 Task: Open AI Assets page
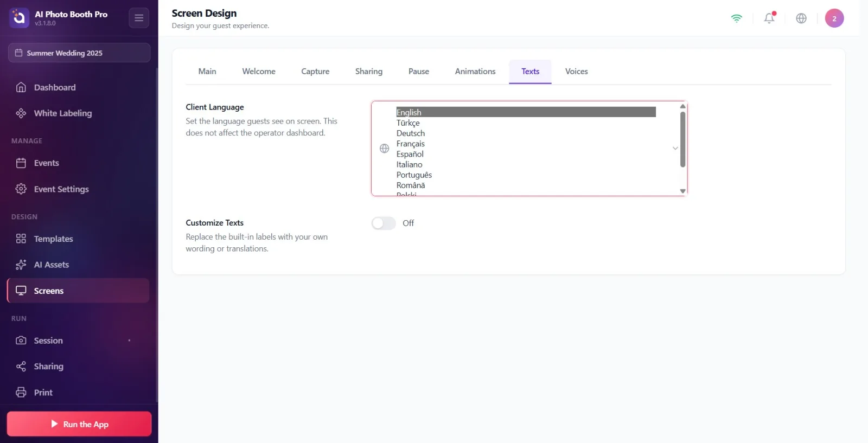(79, 265)
